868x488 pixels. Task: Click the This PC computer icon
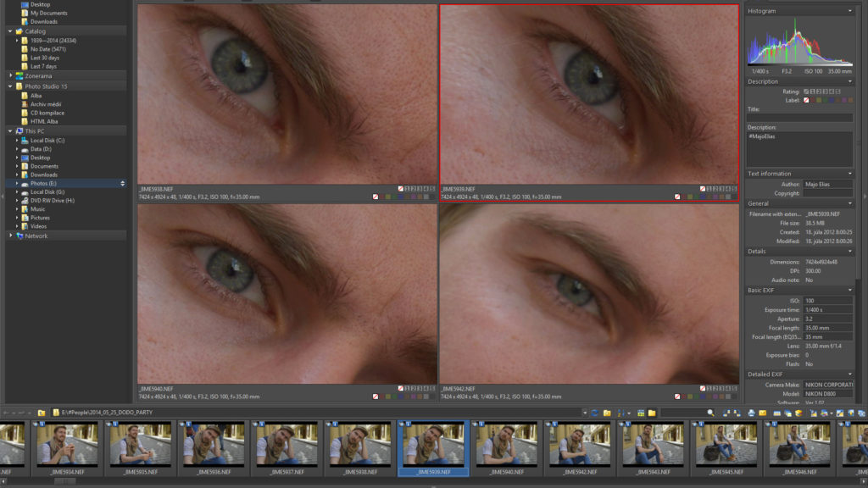pos(19,131)
